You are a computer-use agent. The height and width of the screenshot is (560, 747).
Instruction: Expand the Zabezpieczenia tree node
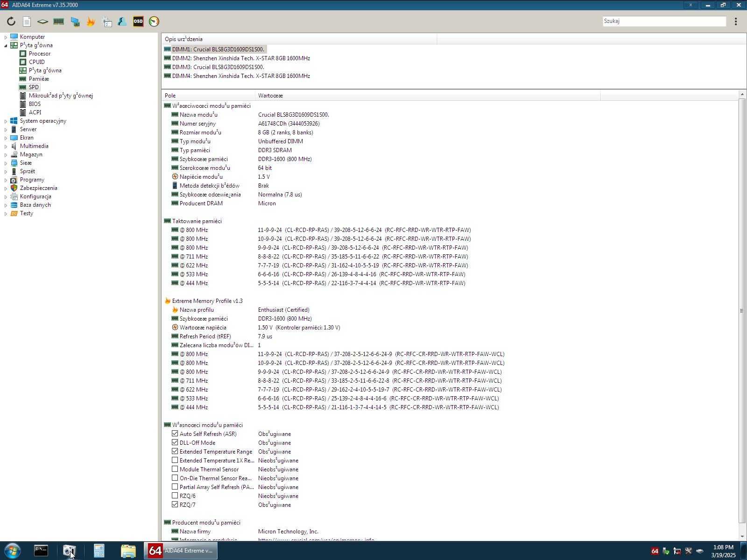[x=6, y=188]
